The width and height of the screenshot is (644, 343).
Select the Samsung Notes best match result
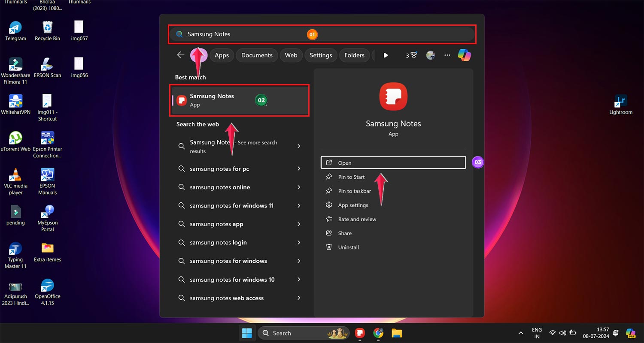click(x=240, y=100)
